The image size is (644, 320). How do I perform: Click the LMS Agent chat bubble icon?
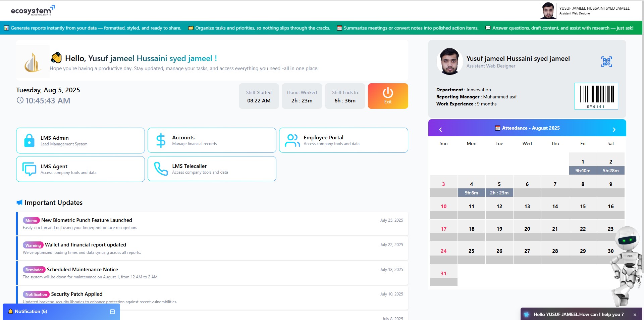coord(29,169)
